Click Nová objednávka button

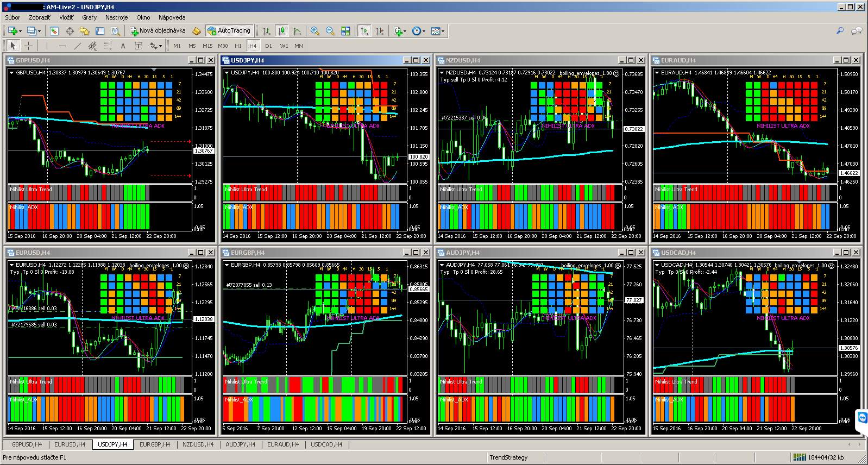[x=157, y=31]
